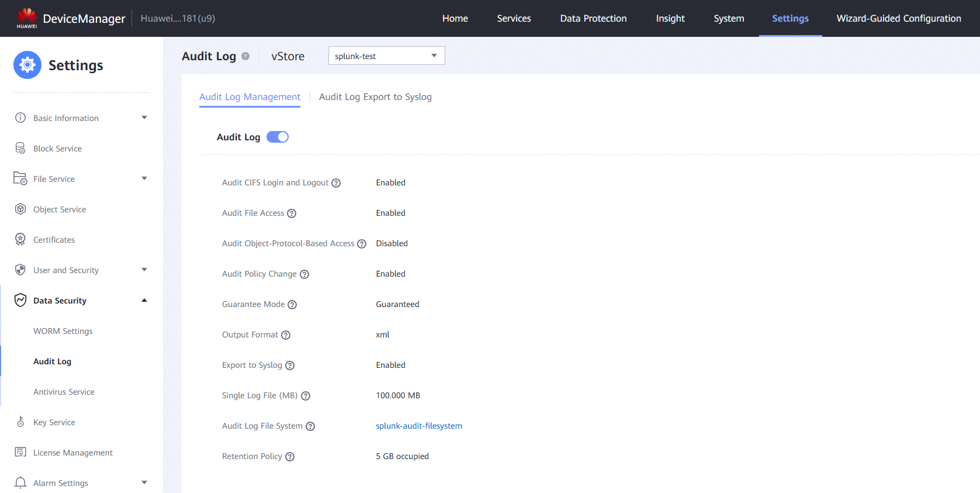Viewport: 980px width, 493px height.
Task: Open Certificates in sidebar
Action: tap(54, 240)
